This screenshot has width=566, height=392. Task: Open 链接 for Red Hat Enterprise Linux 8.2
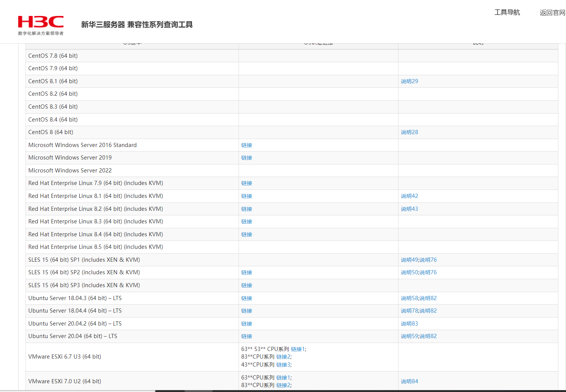coord(247,209)
